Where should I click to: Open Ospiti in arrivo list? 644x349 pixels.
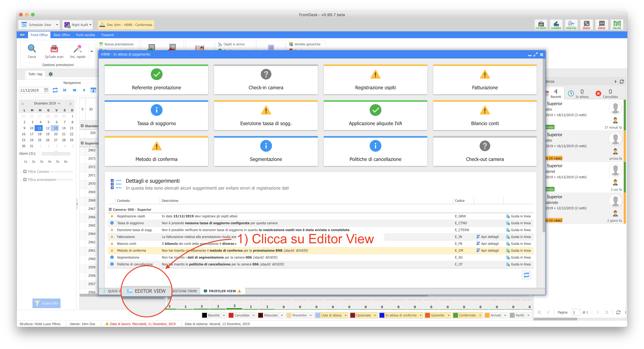231,44
